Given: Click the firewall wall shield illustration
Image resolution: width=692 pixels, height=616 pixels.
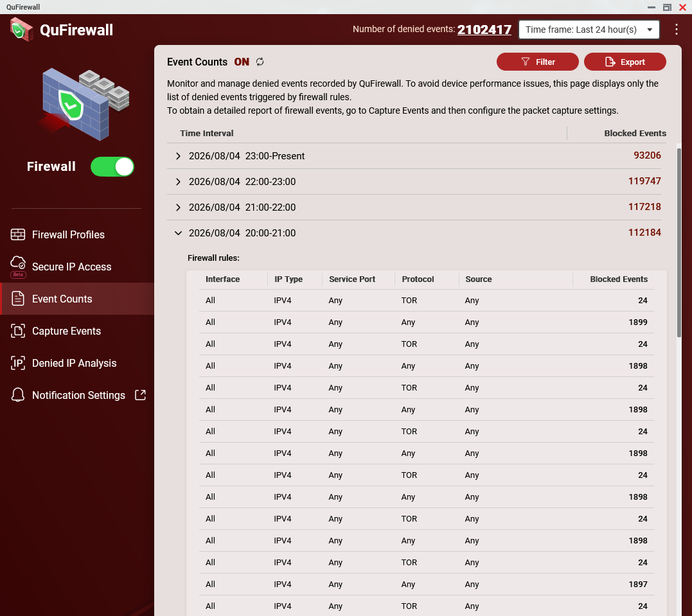Looking at the screenshot, I should point(85,103).
